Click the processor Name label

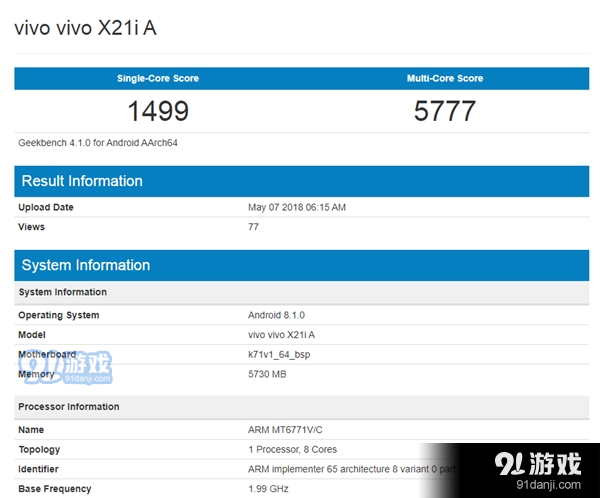[x=31, y=429]
